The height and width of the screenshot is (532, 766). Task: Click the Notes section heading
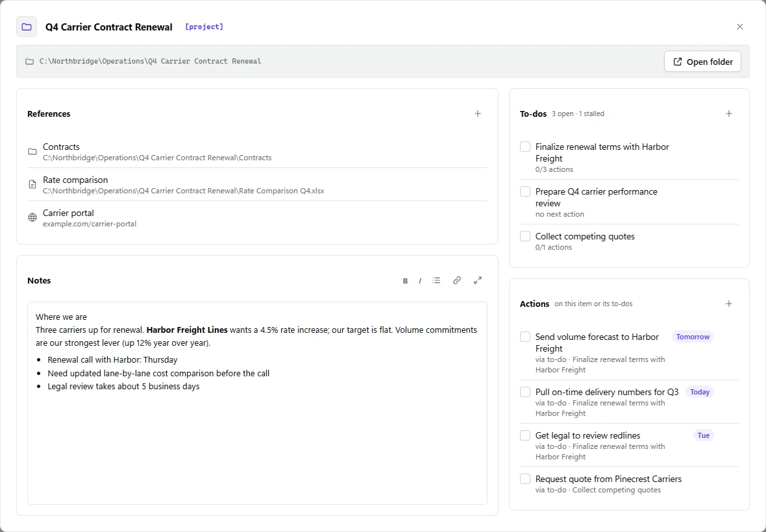39,281
